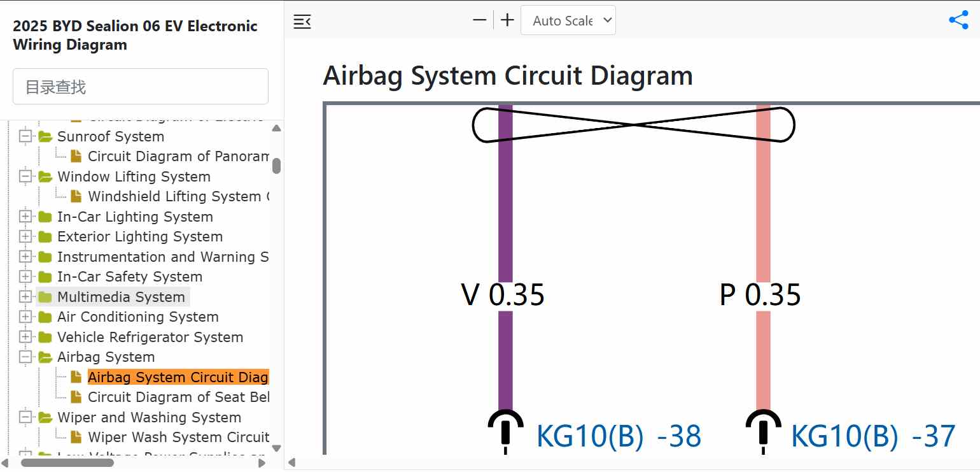
Task: Expand the Instrumentation and Warning folder
Action: pos(25,257)
